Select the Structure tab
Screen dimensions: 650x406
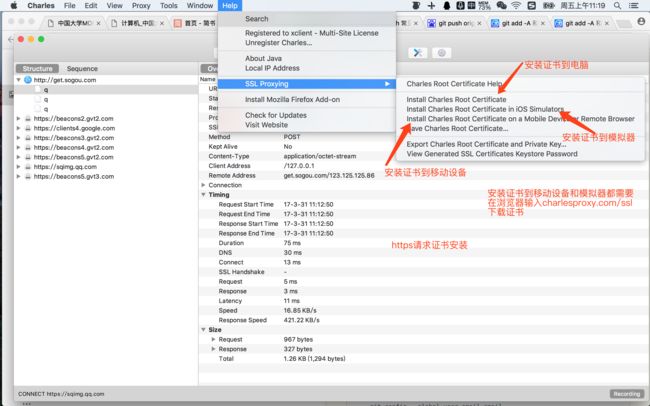tap(37, 68)
